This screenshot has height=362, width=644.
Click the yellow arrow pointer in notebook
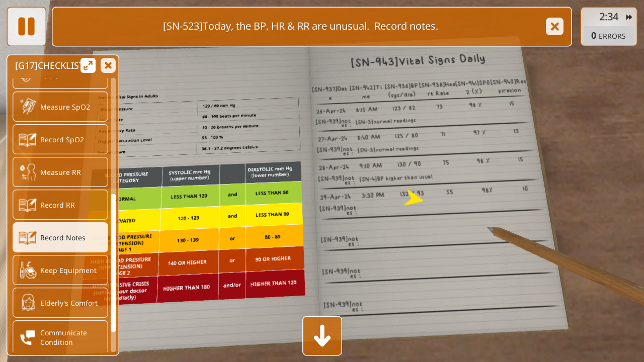(413, 198)
